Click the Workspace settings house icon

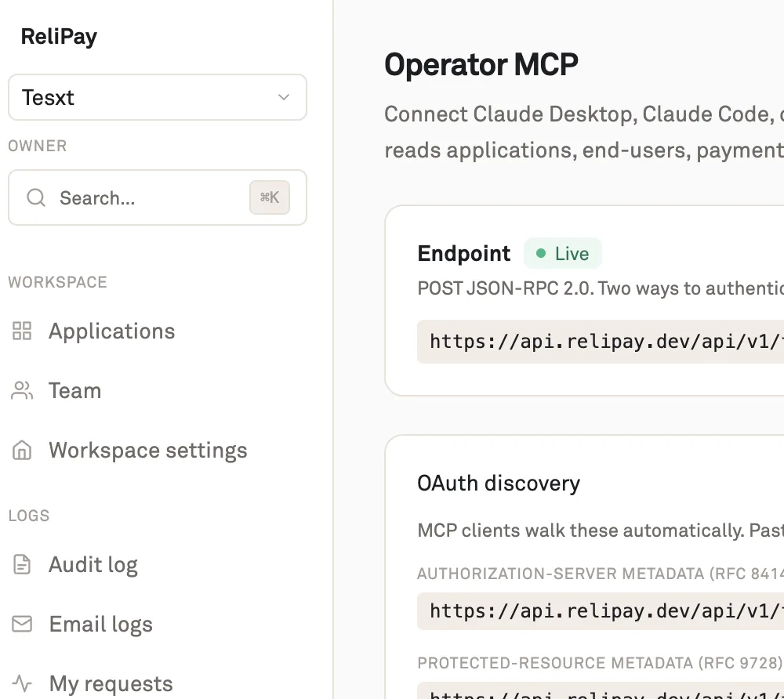click(x=22, y=450)
